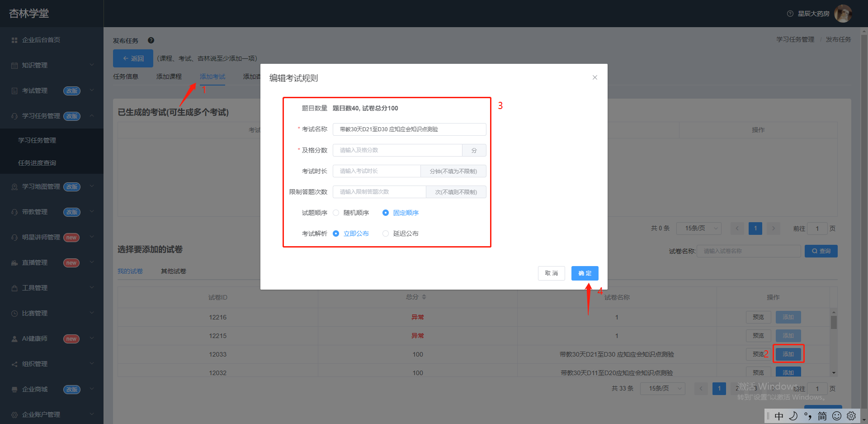This screenshot has width=868, height=424.
Task: Click the 工具管理 lock icon
Action: pos(14,288)
